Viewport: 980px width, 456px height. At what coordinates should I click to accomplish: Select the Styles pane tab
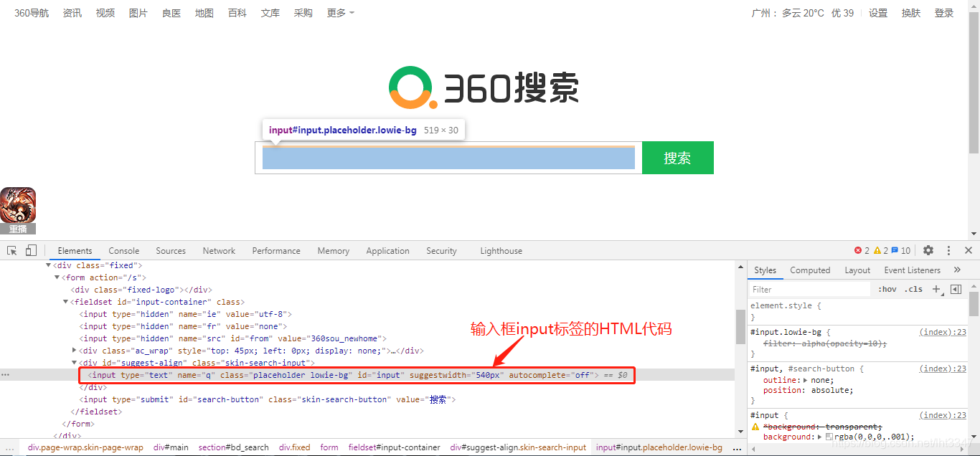pos(765,270)
